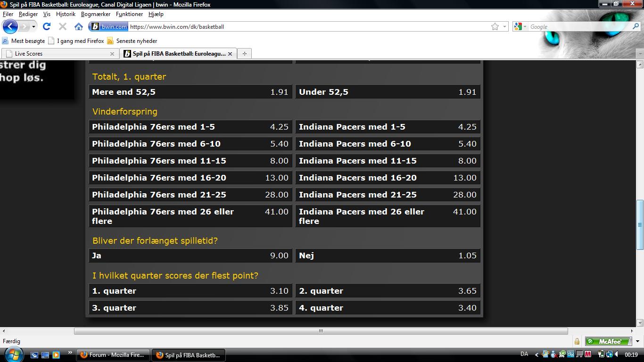Click the horizontal scrollbar thumb
The width and height of the screenshot is (644, 362).
(321, 331)
